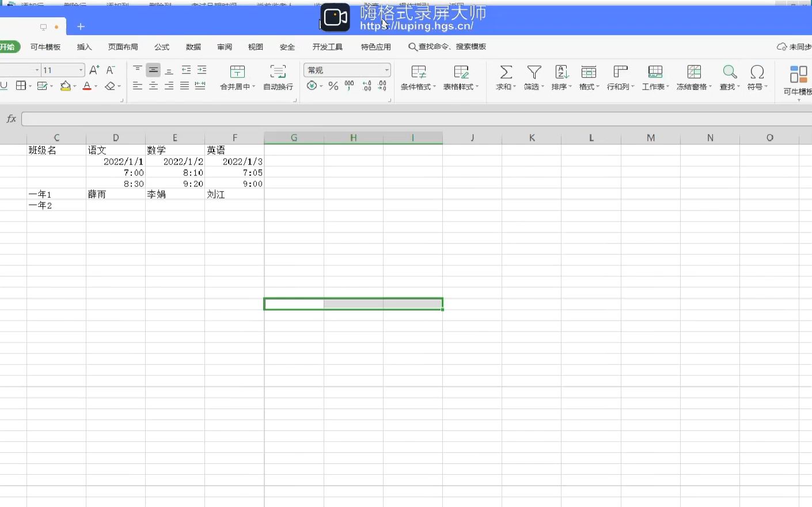Select cell containing 一年2
812x507 pixels.
pyautogui.click(x=56, y=205)
